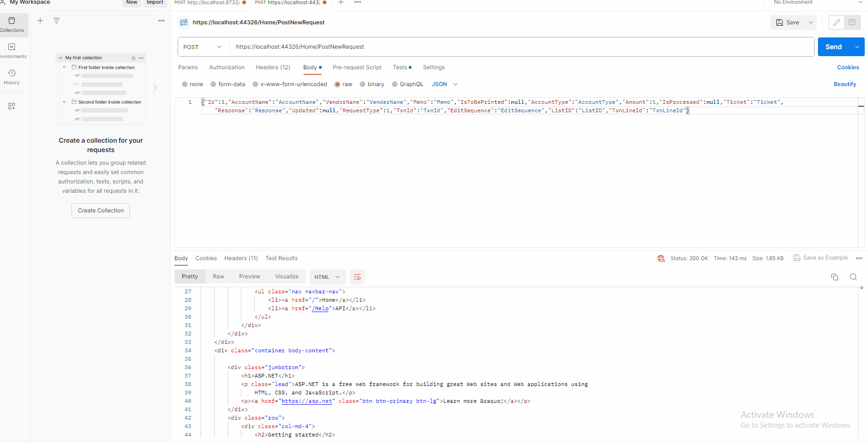Select the Pretty response view

click(x=190, y=277)
